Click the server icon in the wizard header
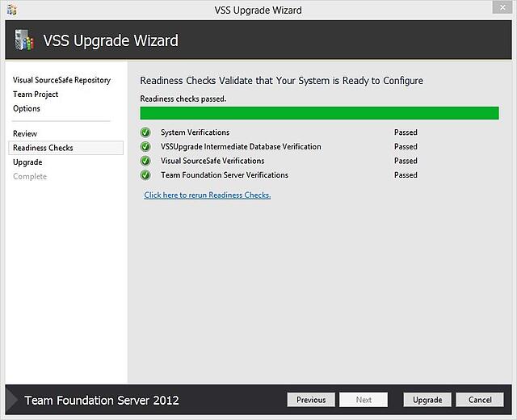The height and width of the screenshot is (420, 517). [24, 40]
